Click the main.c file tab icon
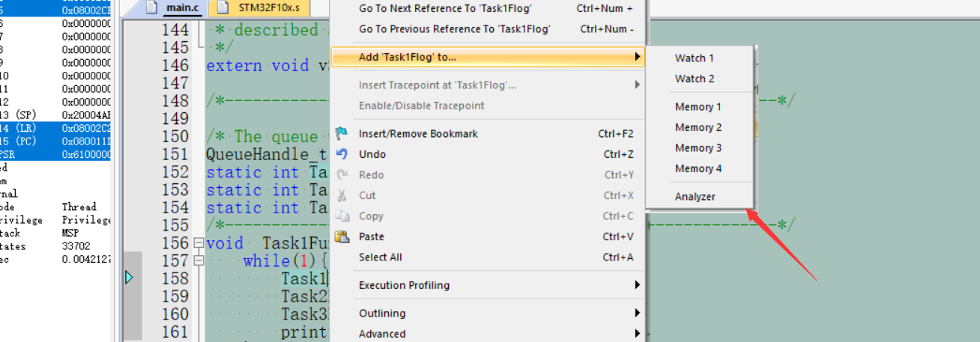980x342 pixels. click(x=153, y=8)
